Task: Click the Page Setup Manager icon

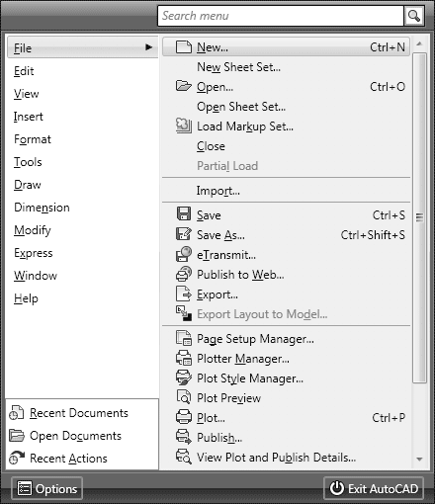Action: [184, 338]
